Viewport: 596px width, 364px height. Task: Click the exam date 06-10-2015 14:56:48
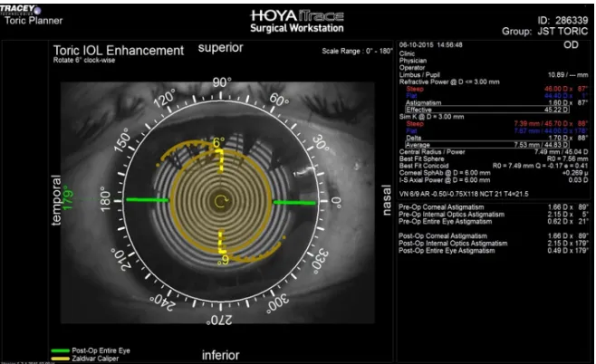[x=430, y=45]
